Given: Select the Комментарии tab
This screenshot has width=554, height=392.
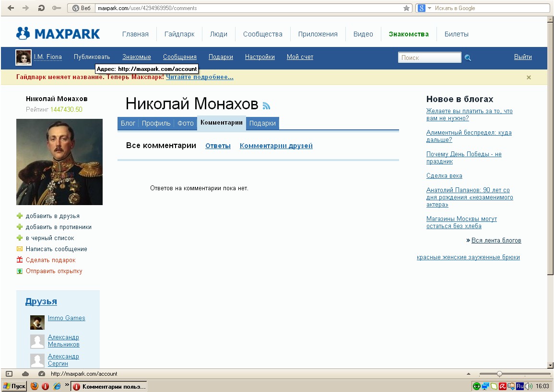Looking at the screenshot, I should [x=222, y=123].
